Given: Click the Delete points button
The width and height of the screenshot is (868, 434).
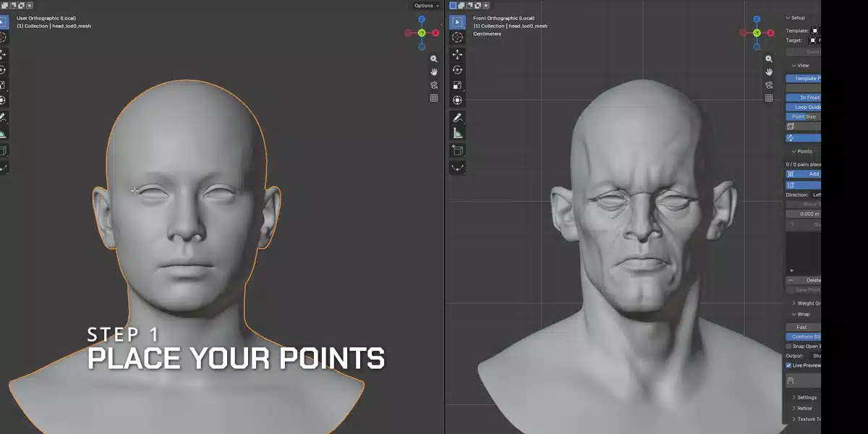Looking at the screenshot, I should (804, 280).
